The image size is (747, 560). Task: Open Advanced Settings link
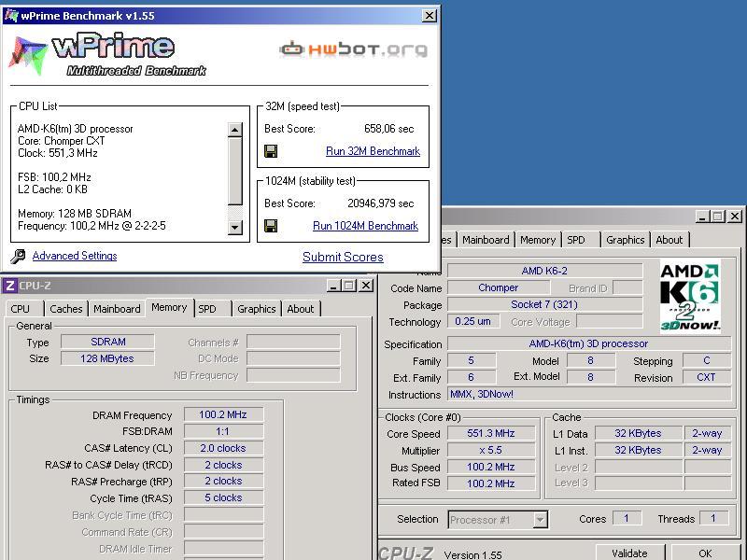click(75, 256)
